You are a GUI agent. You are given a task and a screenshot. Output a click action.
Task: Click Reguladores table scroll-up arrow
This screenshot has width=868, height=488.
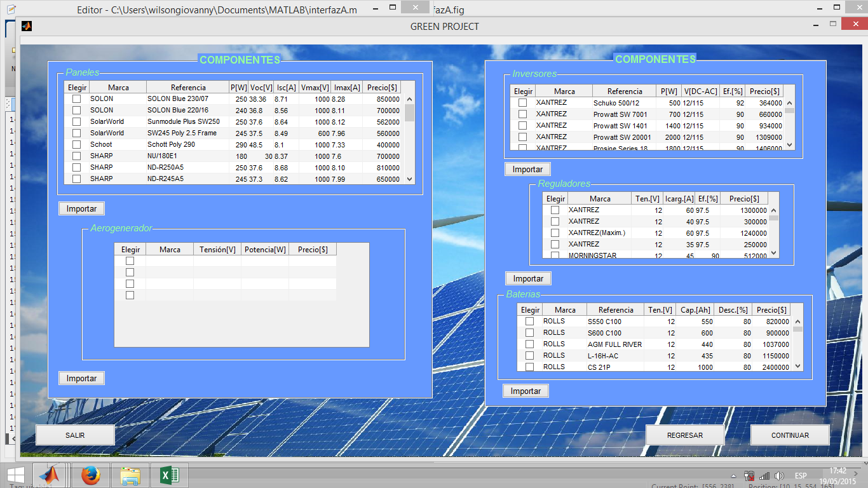pos(773,210)
